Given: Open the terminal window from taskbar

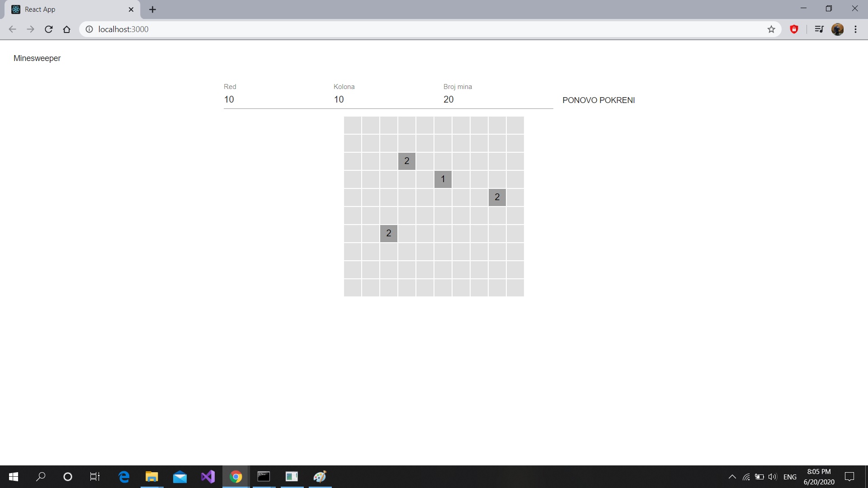Looking at the screenshot, I should [264, 477].
